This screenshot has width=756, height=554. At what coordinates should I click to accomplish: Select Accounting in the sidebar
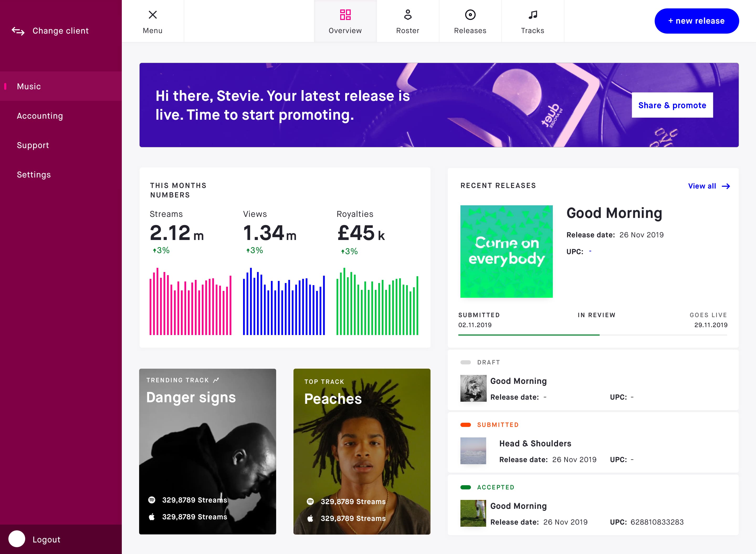pyautogui.click(x=40, y=116)
